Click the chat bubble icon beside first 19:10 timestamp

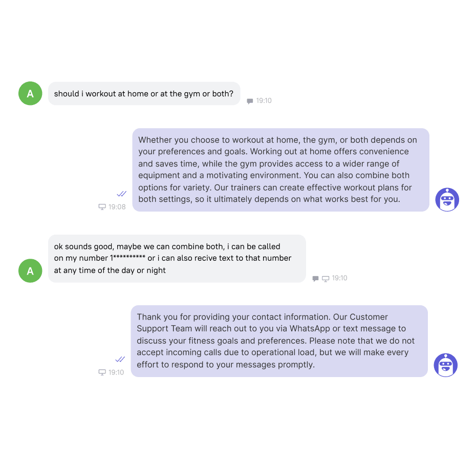pos(250,101)
